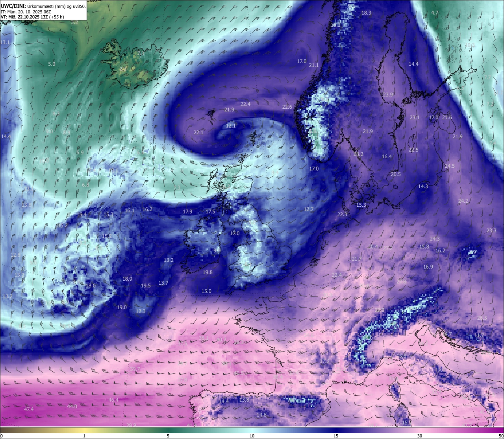Click the 13.7 value southwest of Ireland
Screen dimensions: 504x439
point(163,283)
